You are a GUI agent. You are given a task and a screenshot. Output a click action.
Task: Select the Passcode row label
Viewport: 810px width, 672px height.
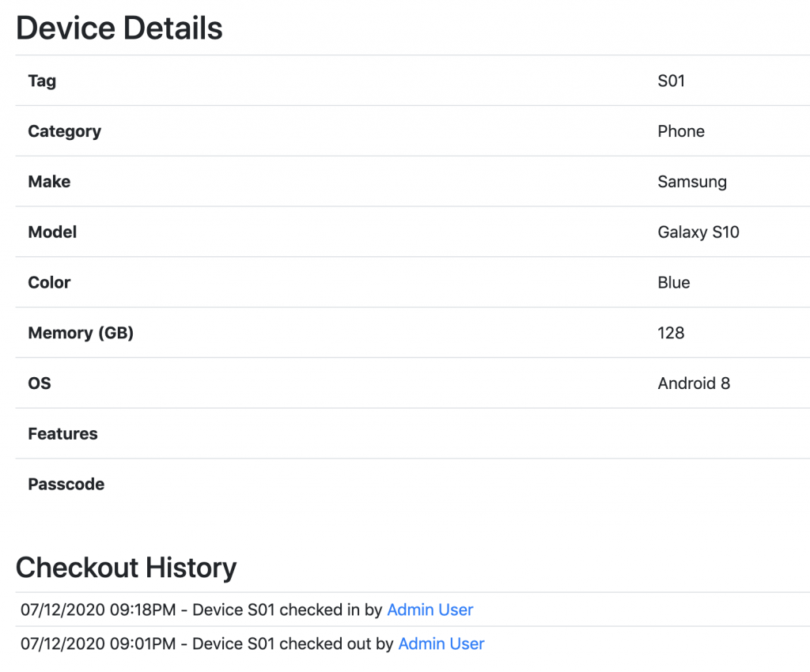pos(66,485)
